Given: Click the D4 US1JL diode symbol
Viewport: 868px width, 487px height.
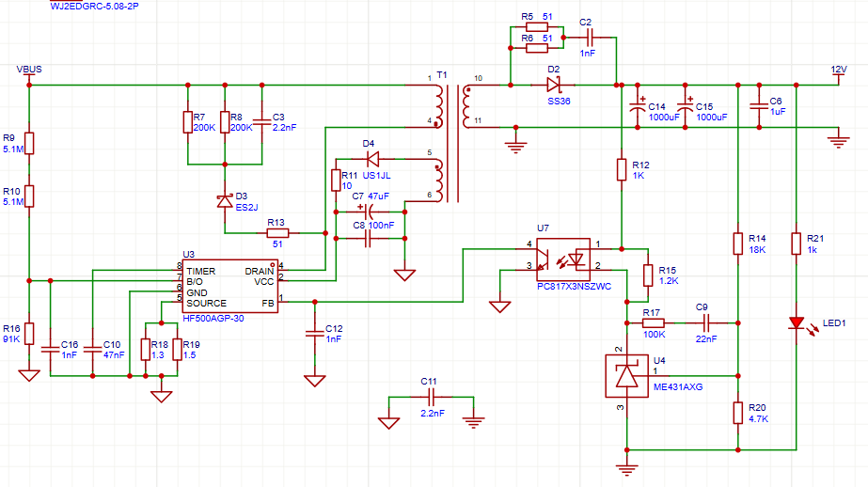Looking at the screenshot, I should pyautogui.click(x=371, y=158).
